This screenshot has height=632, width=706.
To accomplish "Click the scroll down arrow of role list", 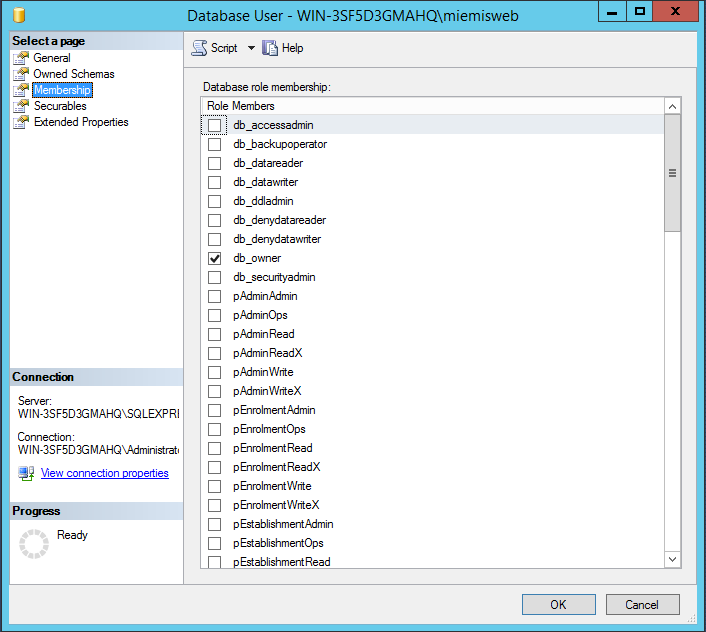I will tap(672, 560).
